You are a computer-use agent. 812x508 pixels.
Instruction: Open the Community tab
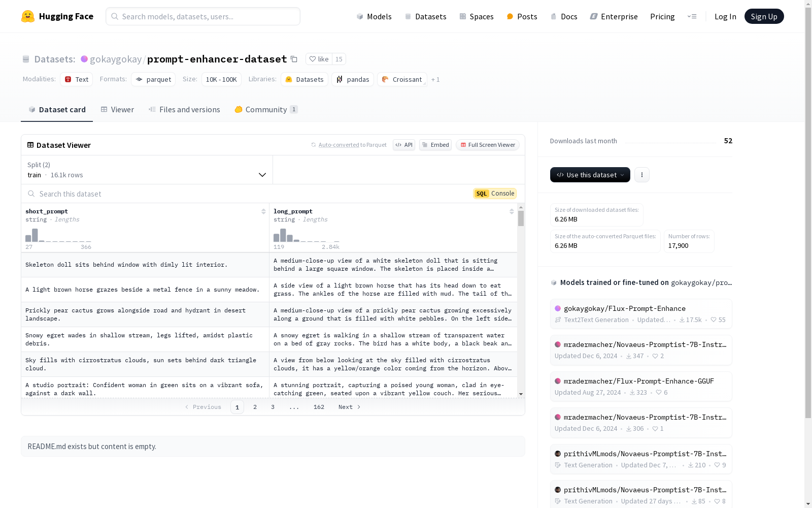tap(266, 109)
